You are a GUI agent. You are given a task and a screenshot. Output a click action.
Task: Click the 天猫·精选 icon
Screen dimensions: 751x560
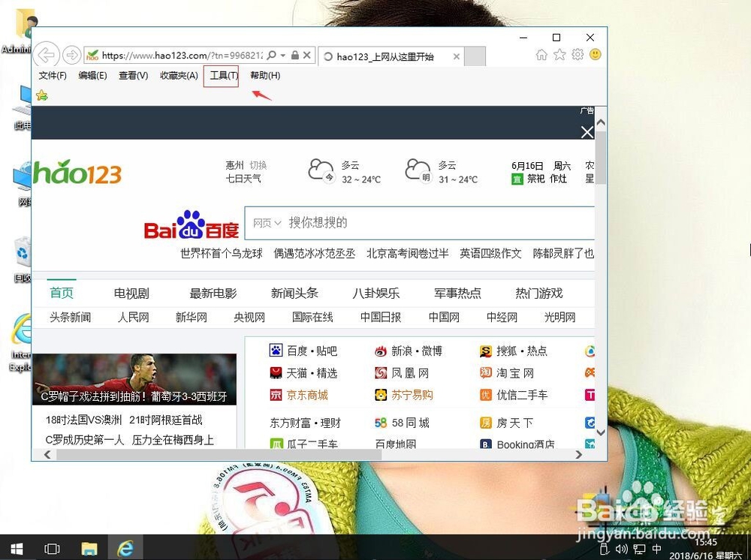276,372
